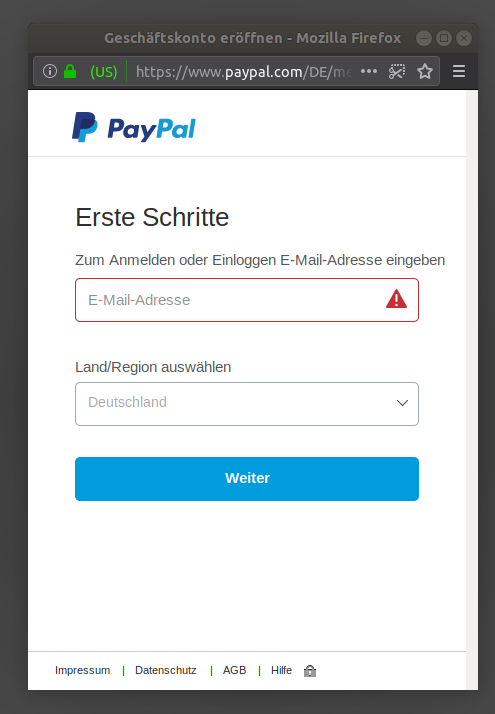Take a screenshot with the scissors icon

(x=397, y=71)
